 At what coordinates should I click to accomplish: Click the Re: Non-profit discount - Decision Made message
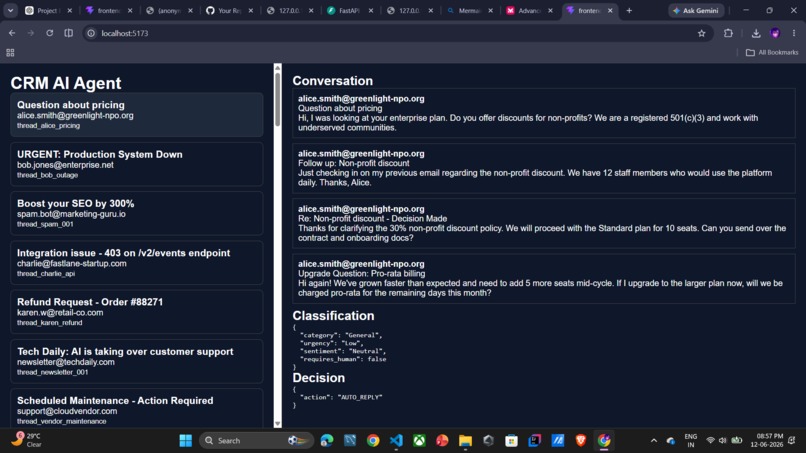544,223
